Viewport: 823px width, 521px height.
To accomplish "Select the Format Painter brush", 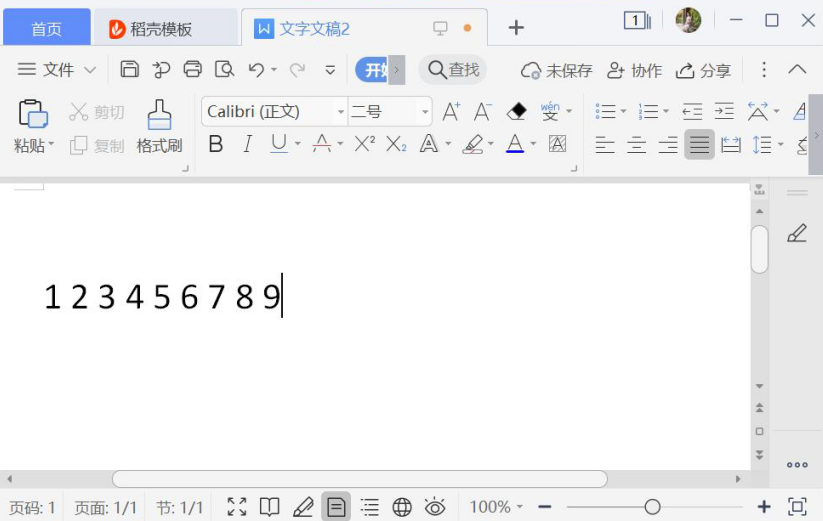I will pyautogui.click(x=159, y=114).
